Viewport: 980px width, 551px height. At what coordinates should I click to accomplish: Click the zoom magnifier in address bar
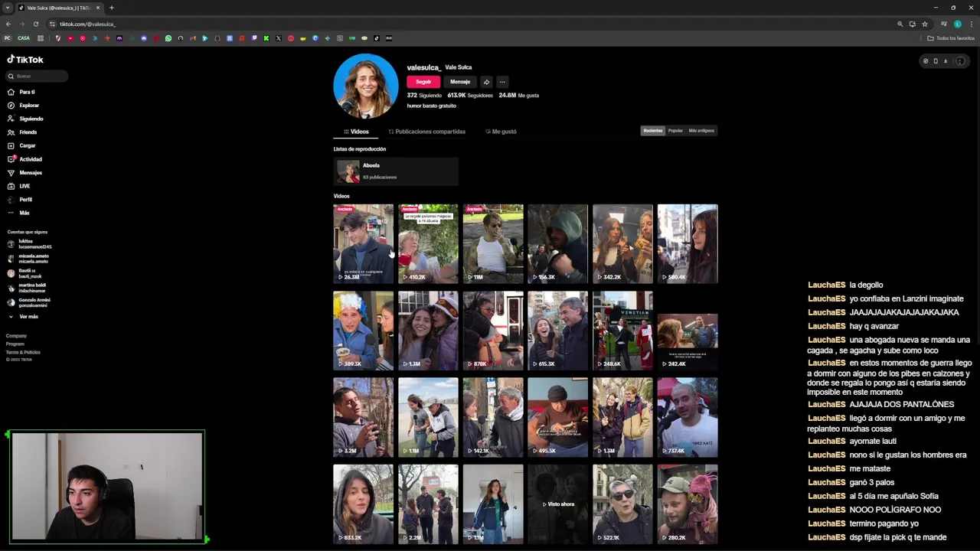tap(900, 24)
